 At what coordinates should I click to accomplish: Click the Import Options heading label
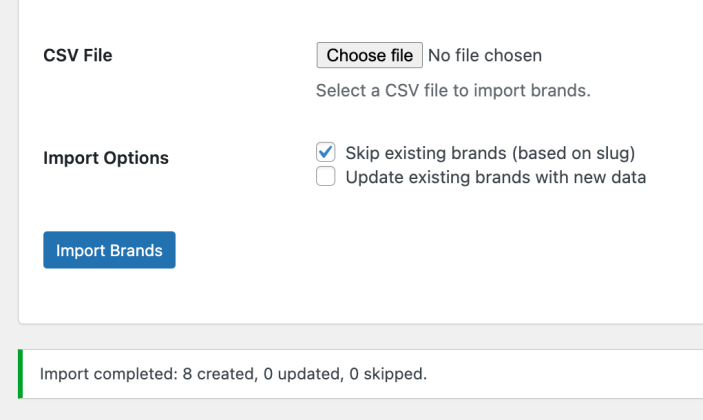point(106,158)
